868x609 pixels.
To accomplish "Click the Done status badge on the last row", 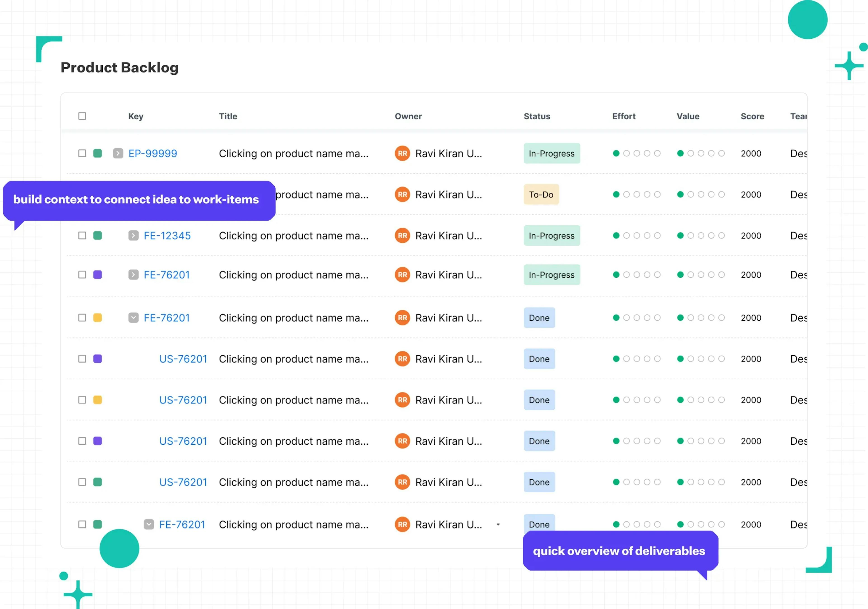I will coord(539,524).
